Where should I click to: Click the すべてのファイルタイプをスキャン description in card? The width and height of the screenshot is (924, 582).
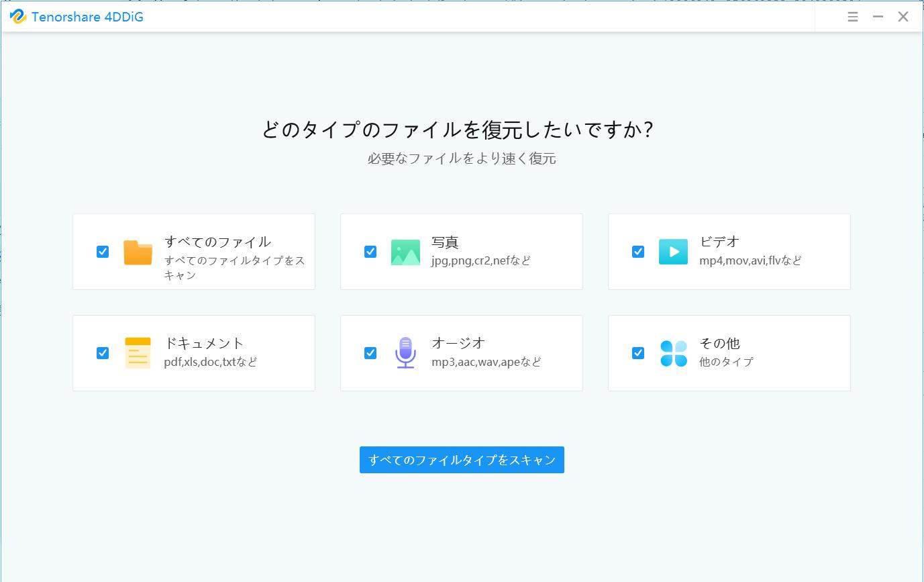(x=234, y=268)
